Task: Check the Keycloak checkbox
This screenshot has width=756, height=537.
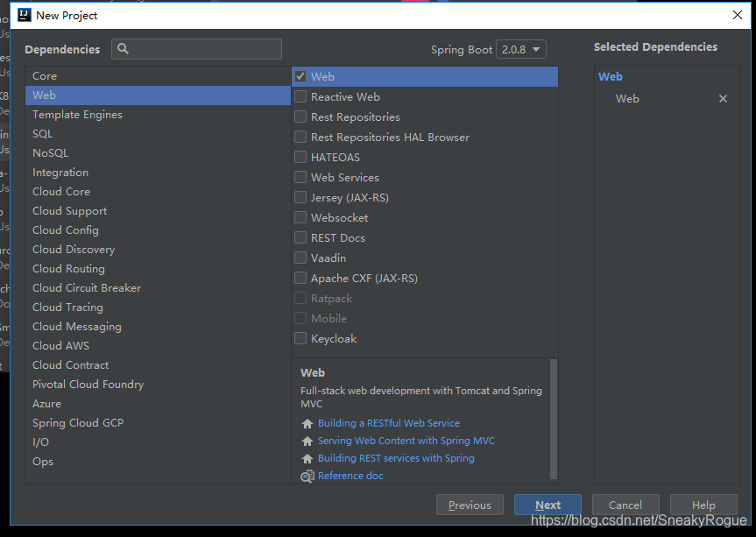Action: point(300,338)
